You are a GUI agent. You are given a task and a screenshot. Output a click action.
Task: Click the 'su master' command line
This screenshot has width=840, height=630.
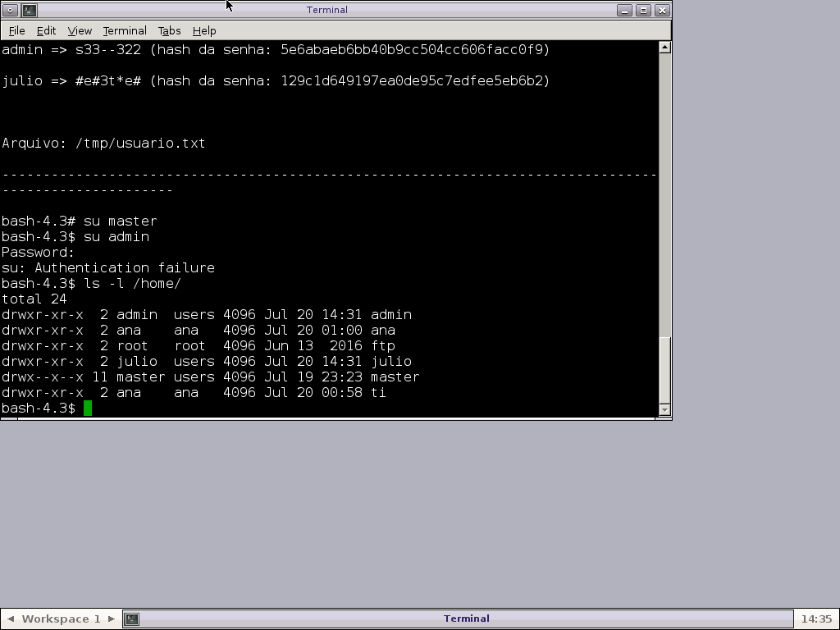tap(80, 221)
